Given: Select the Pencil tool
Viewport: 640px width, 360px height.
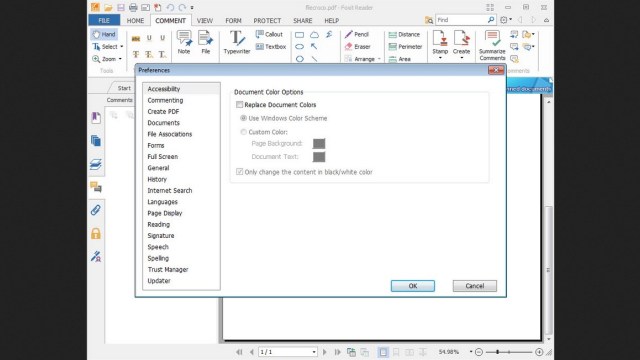Looking at the screenshot, I should coord(357,34).
